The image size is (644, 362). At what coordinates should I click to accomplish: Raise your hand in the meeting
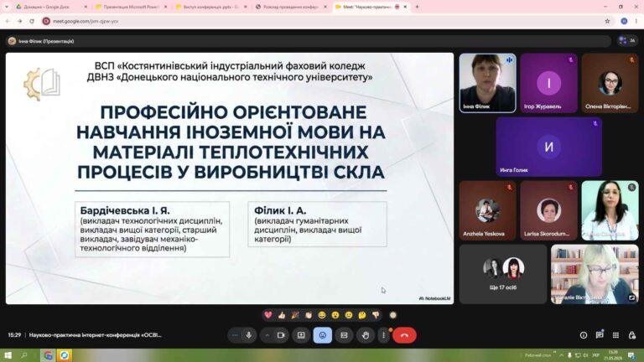(x=366, y=335)
